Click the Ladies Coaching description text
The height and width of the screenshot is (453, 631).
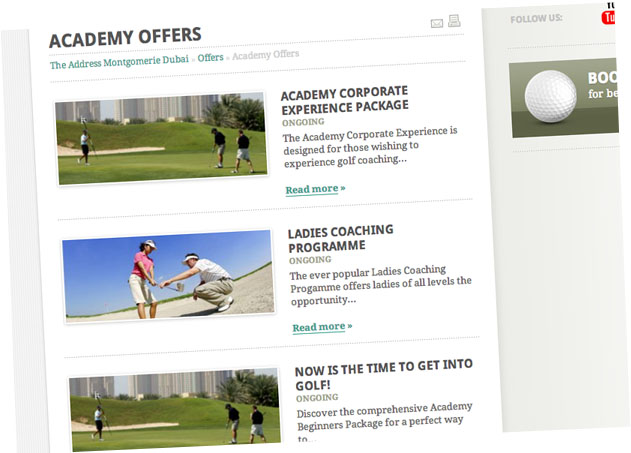tap(380, 285)
